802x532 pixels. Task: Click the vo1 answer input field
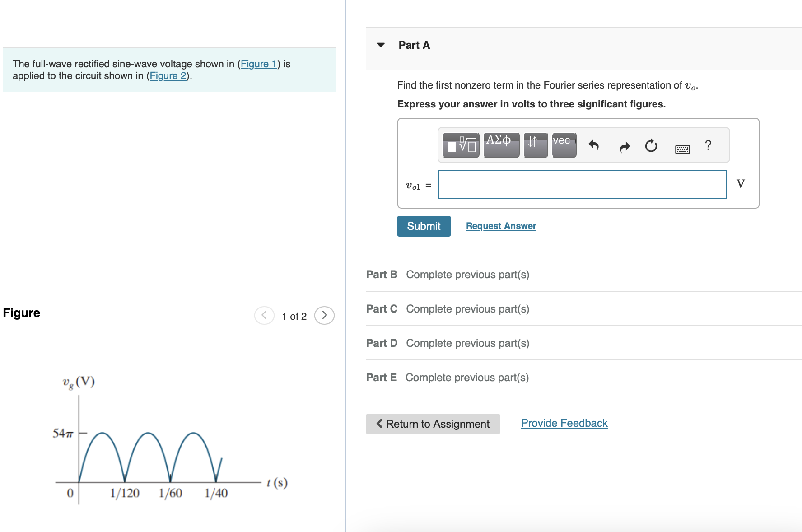tap(582, 184)
